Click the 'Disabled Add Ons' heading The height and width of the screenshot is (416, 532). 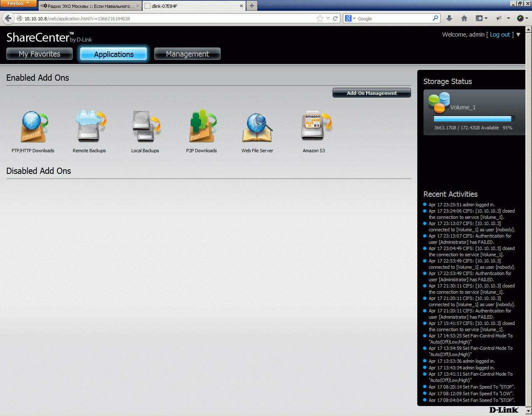(x=39, y=171)
